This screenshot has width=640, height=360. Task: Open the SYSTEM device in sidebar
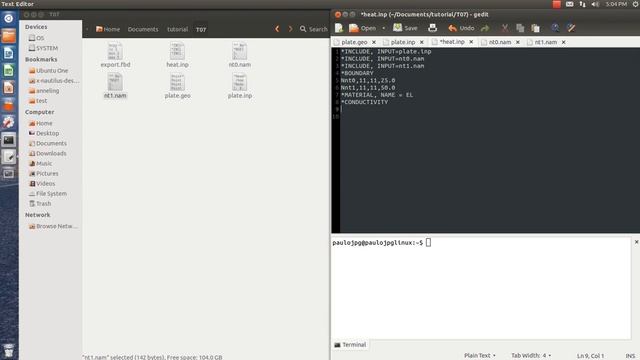[x=43, y=48]
